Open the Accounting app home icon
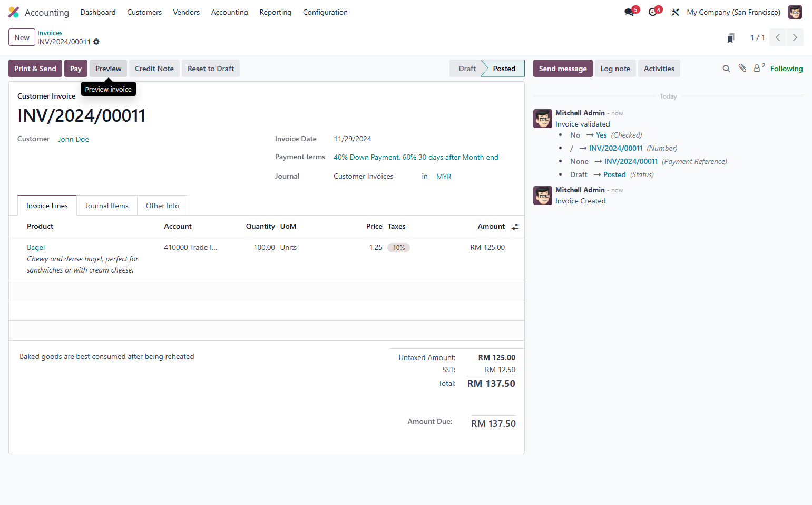812x505 pixels. click(14, 12)
